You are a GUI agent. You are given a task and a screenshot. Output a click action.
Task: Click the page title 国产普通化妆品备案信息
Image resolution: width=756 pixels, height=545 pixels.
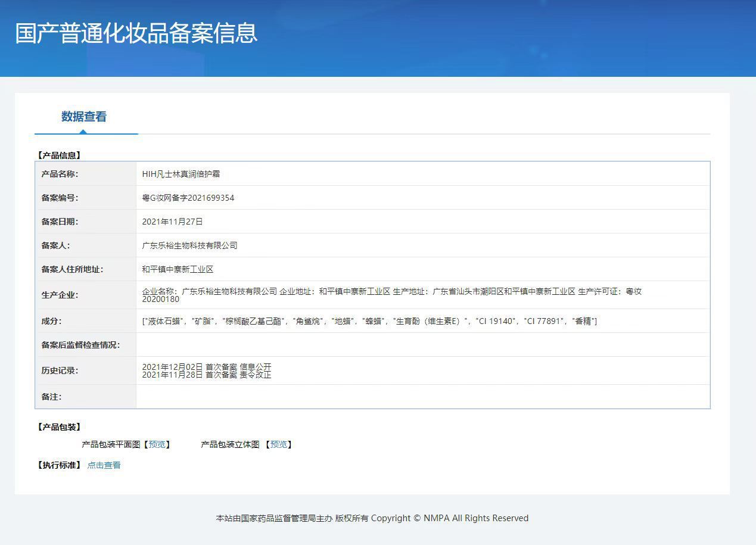[x=136, y=33]
